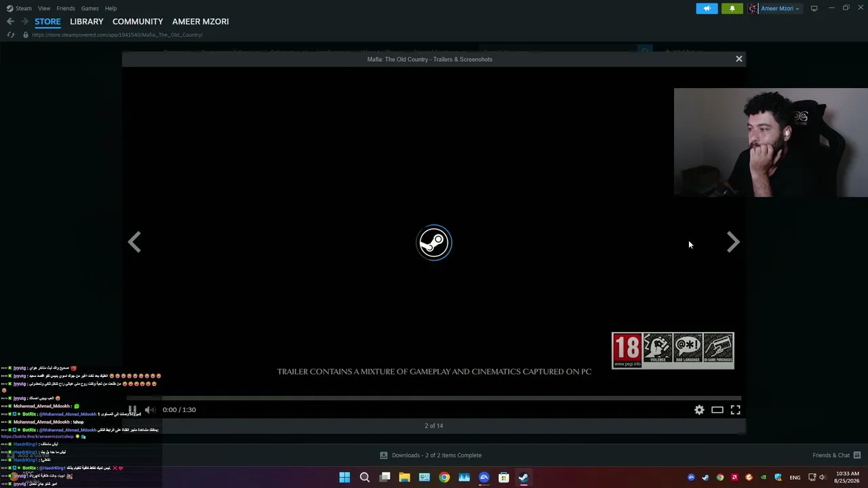Open Google Chrome from the taskbar
Image resolution: width=868 pixels, height=488 pixels.
pyautogui.click(x=444, y=477)
